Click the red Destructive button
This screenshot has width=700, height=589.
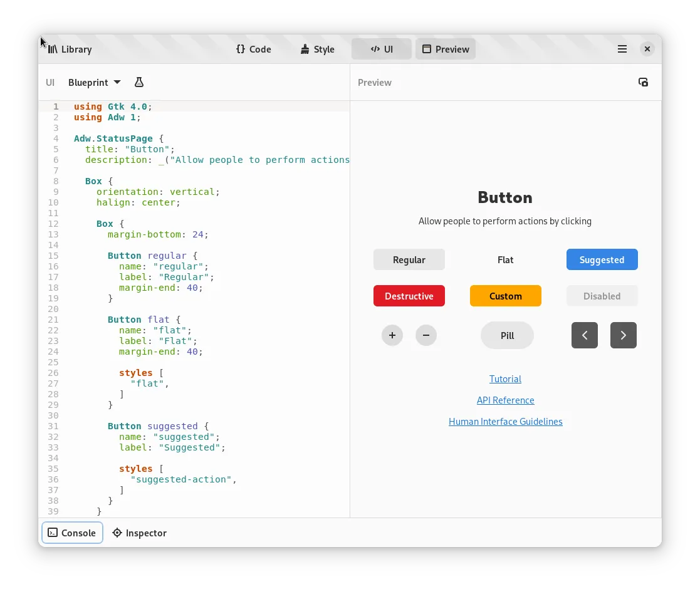click(409, 296)
